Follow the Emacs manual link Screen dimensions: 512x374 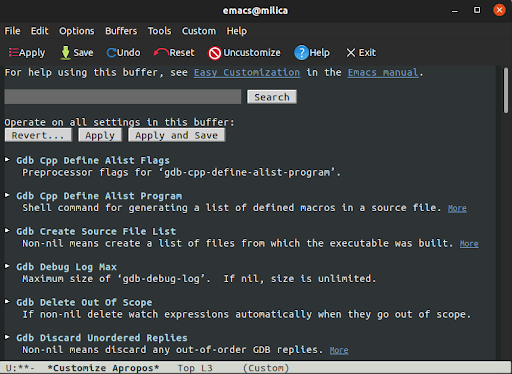tap(383, 73)
